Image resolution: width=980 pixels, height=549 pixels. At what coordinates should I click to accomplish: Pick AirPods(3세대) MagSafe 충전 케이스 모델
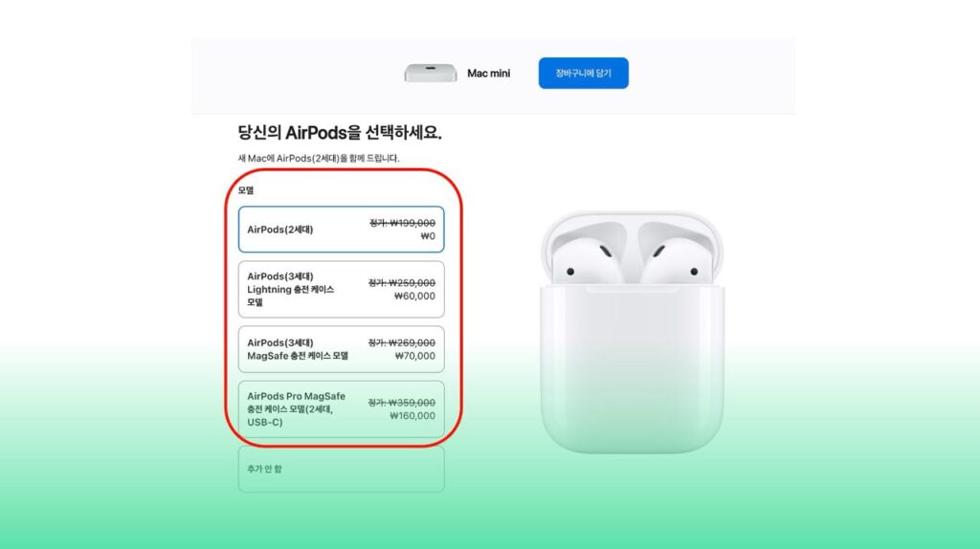[x=342, y=349]
